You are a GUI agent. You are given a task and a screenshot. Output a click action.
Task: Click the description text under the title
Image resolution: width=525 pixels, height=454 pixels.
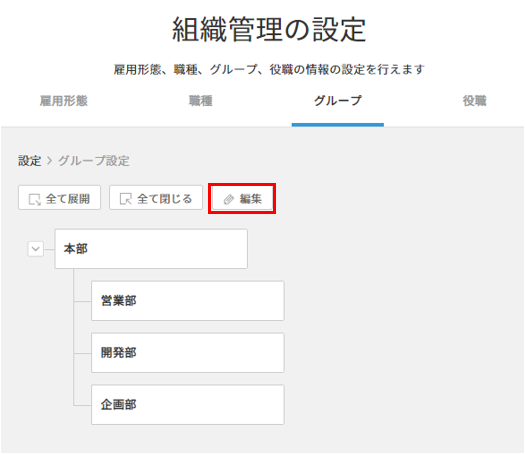coord(269,70)
